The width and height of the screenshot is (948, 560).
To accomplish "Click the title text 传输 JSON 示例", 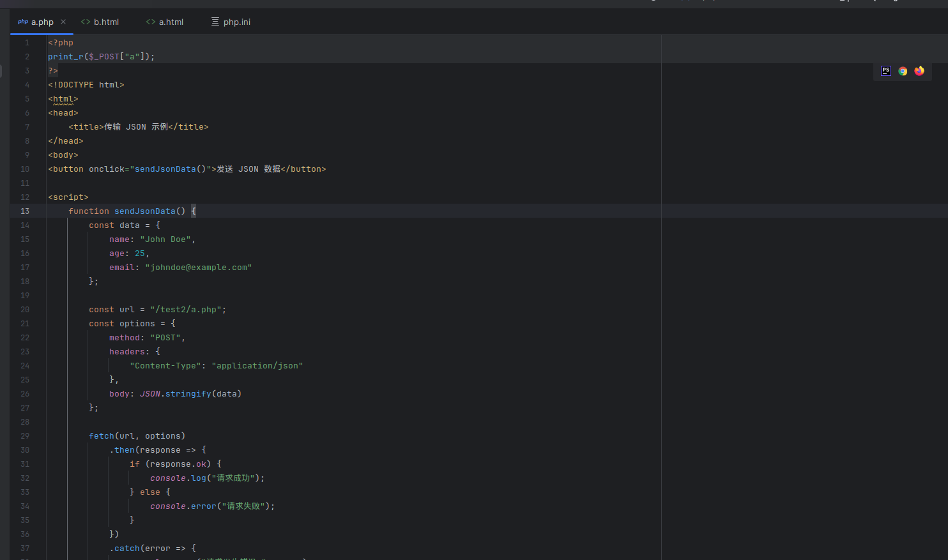I will coord(136,127).
